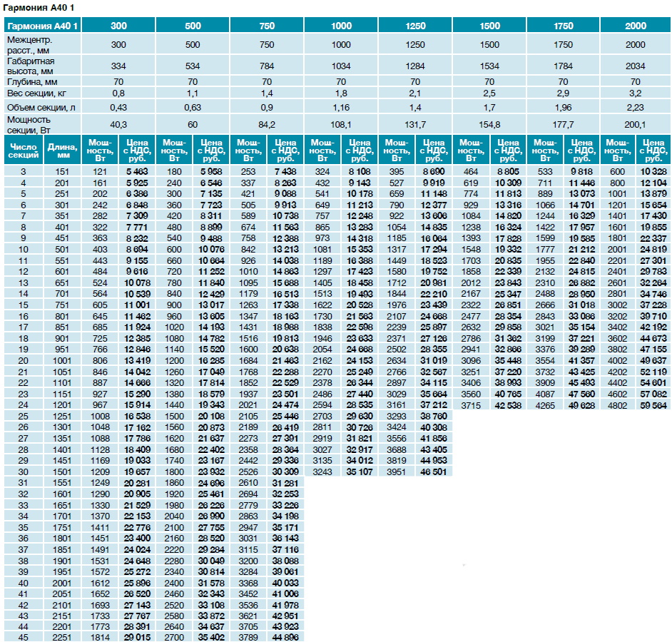
Task: Click section power value "177,7"
Action: click(x=563, y=125)
